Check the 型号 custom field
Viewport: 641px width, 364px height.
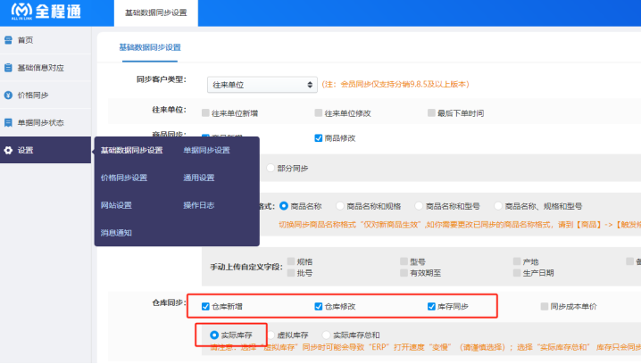coord(404,261)
